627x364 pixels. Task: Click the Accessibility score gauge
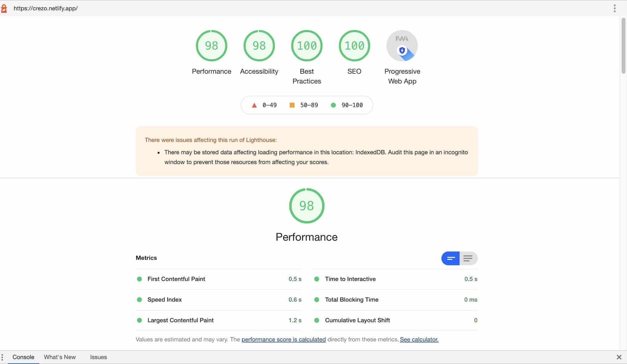(x=259, y=46)
